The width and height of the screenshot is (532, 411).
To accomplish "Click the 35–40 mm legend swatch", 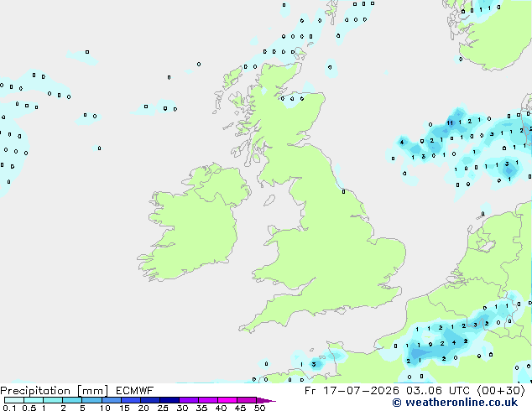I will (x=208, y=400).
